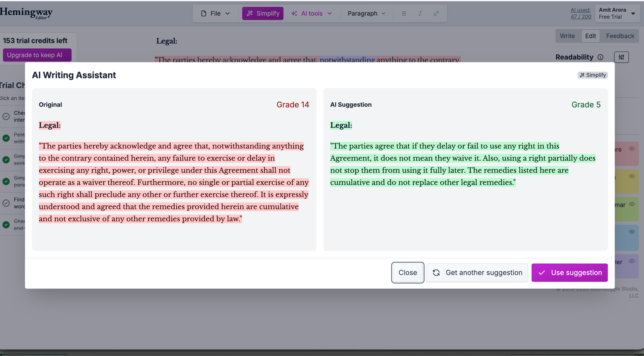Screen dimensions: 644x356
Task: Toggle eye icon on the green highlight card
Action: [632, 204]
